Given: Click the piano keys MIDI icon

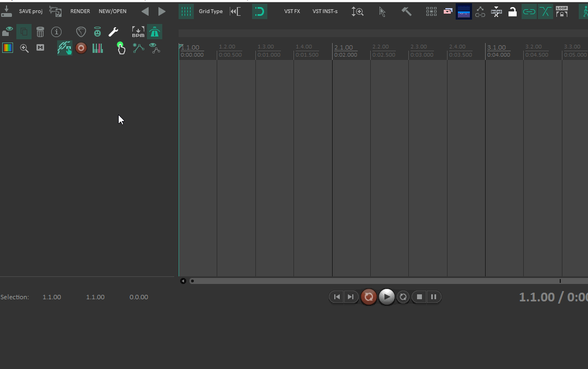Looking at the screenshot, I should click(97, 48).
